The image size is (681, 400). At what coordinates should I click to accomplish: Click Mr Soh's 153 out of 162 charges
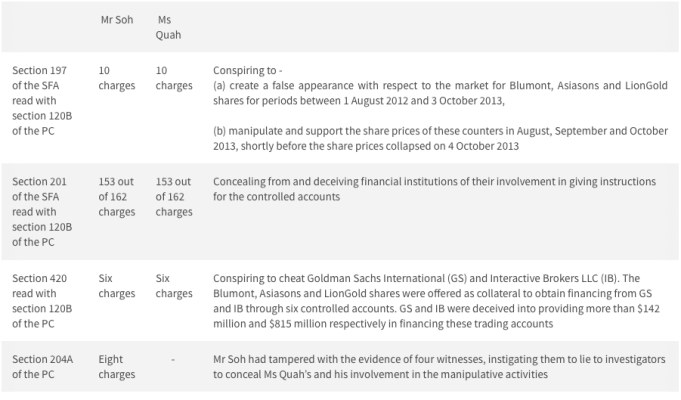pyautogui.click(x=116, y=197)
